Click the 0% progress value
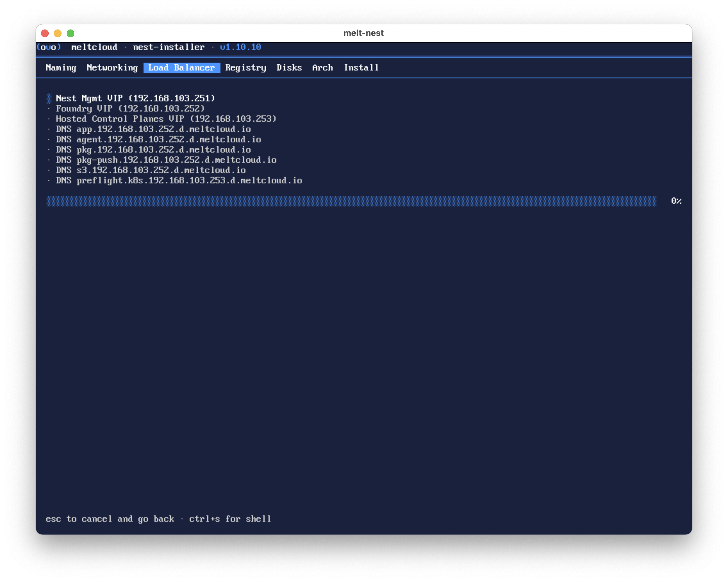728x582 pixels. coord(676,201)
